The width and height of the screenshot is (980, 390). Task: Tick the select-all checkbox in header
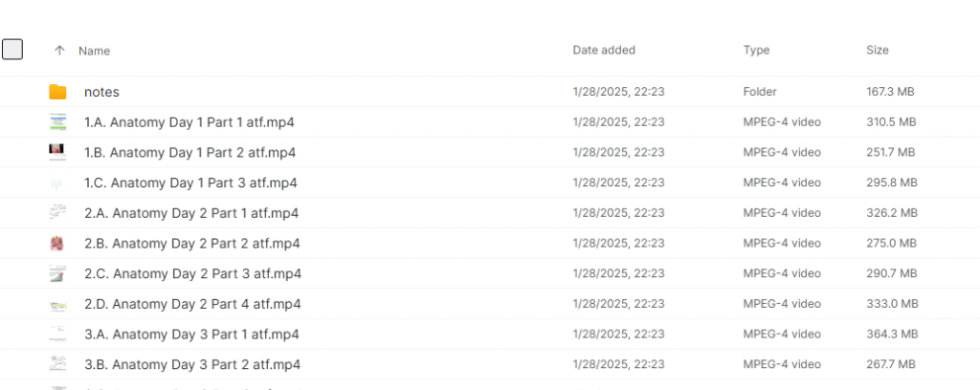click(12, 50)
